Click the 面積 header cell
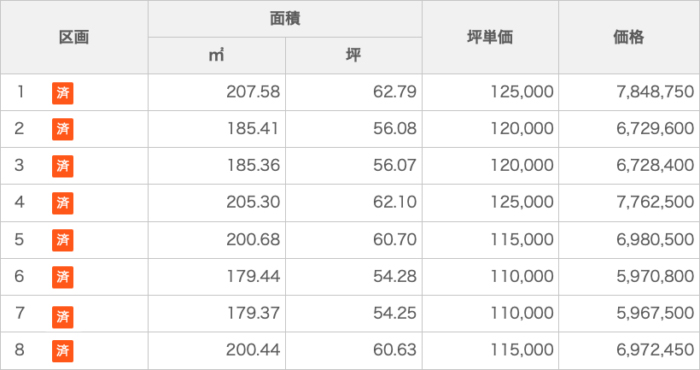 285,19
